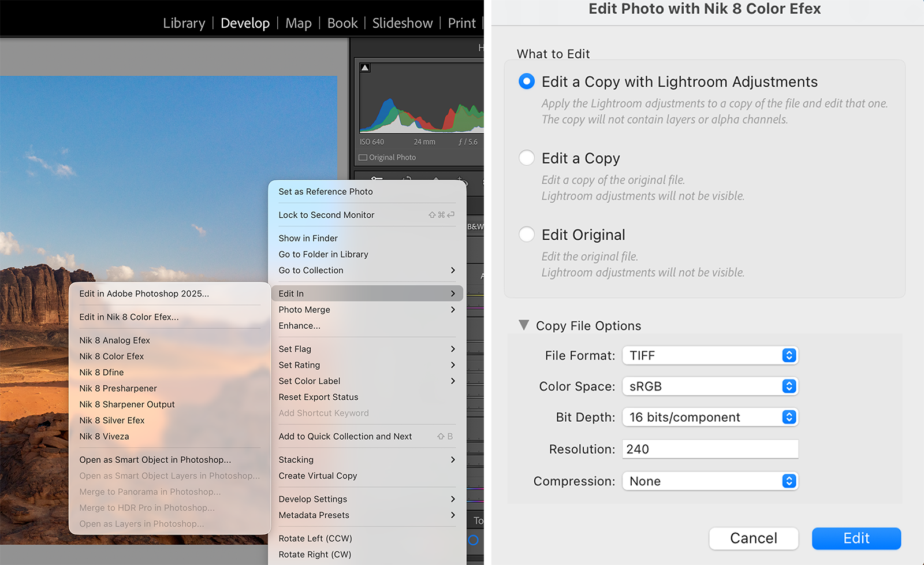
Task: Expand the Develop Settings submenu
Action: tap(367, 499)
